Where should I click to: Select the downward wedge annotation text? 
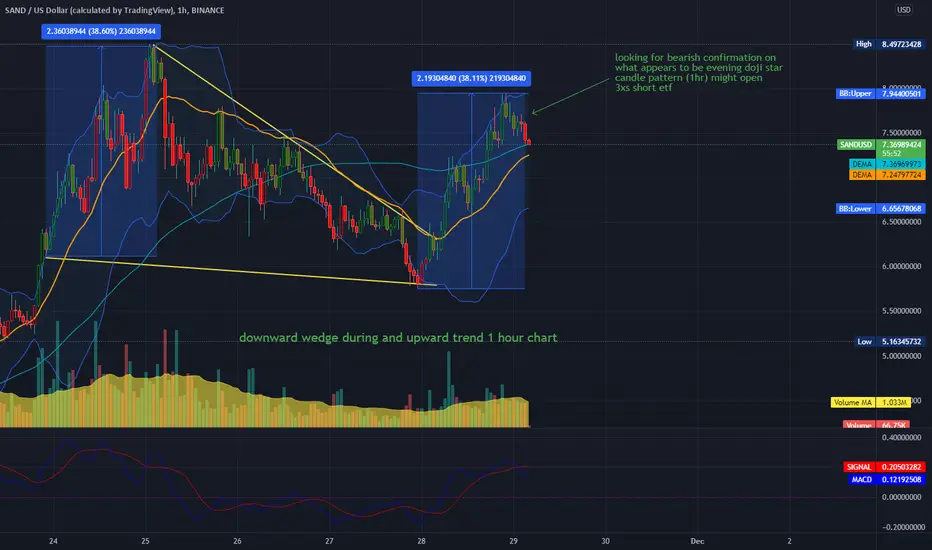398,338
